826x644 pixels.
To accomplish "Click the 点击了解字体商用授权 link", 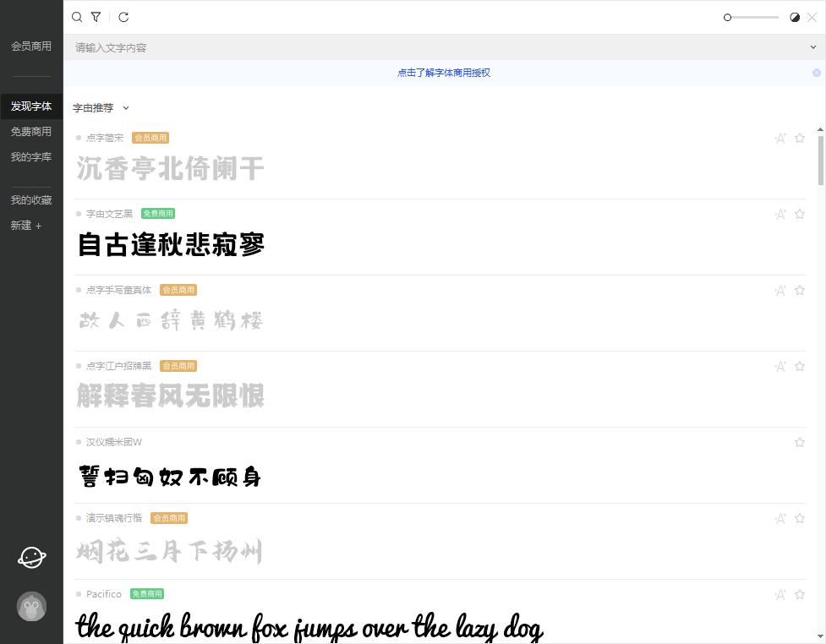I will 443,74.
